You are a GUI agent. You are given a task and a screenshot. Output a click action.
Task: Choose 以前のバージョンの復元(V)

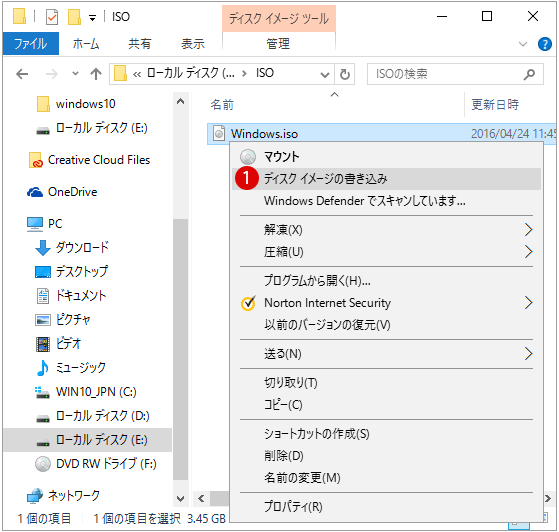click(x=386, y=325)
